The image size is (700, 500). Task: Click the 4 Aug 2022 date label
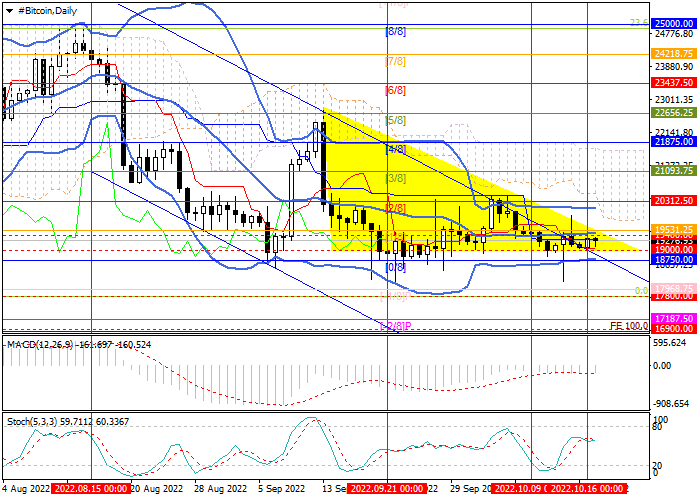(25, 488)
